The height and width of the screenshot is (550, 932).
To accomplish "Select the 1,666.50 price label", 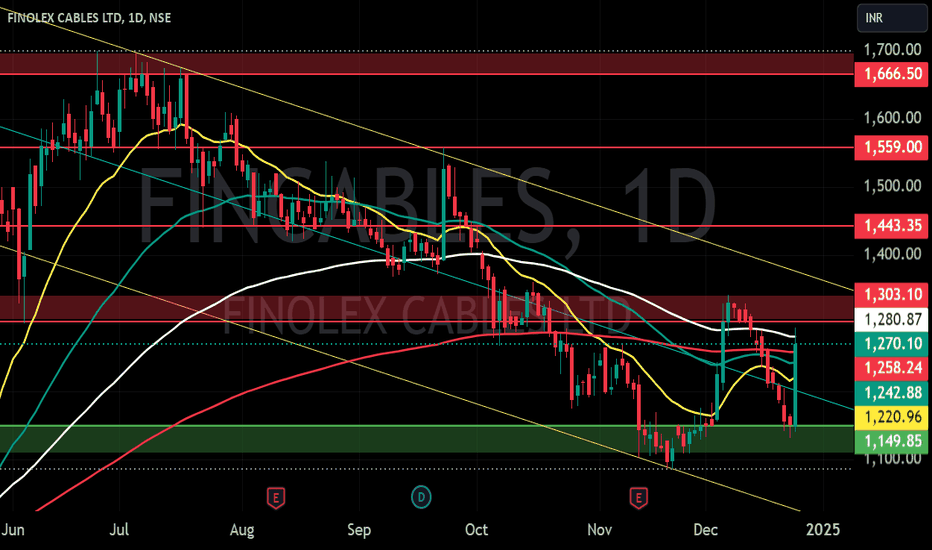I will click(893, 74).
